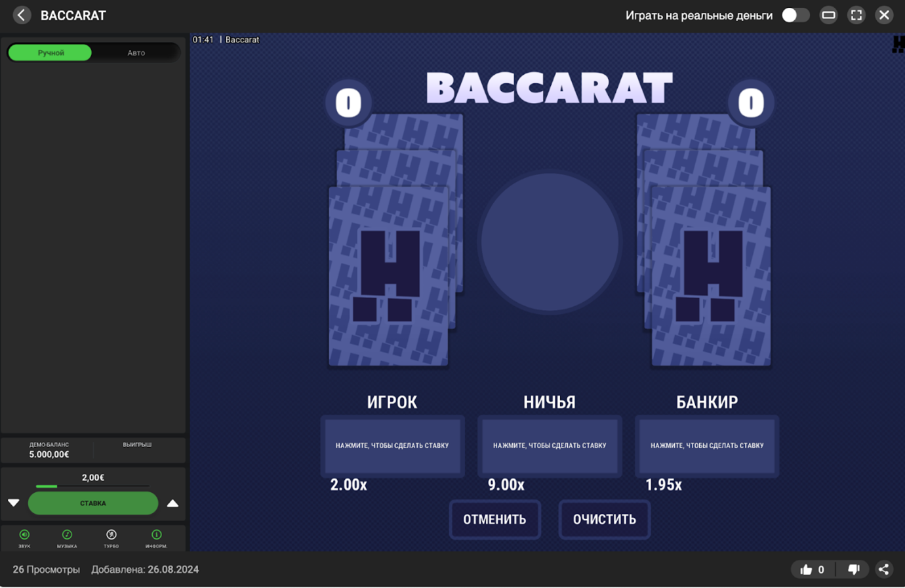This screenshot has width=905, height=588.
Task: Click the Отменить button
Action: point(494,519)
